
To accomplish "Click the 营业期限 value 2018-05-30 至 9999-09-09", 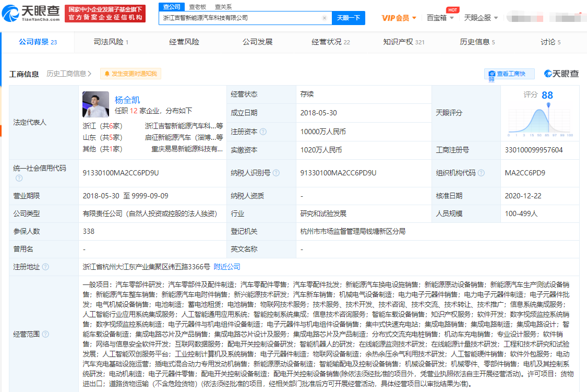I will click(x=125, y=196).
